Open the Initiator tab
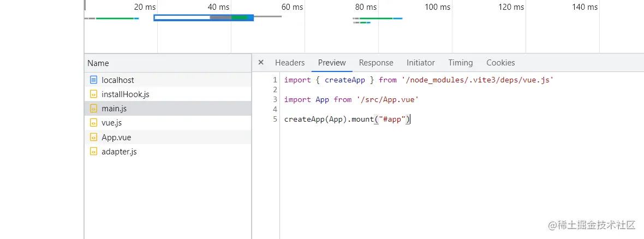This screenshot has width=644, height=239. click(x=421, y=63)
